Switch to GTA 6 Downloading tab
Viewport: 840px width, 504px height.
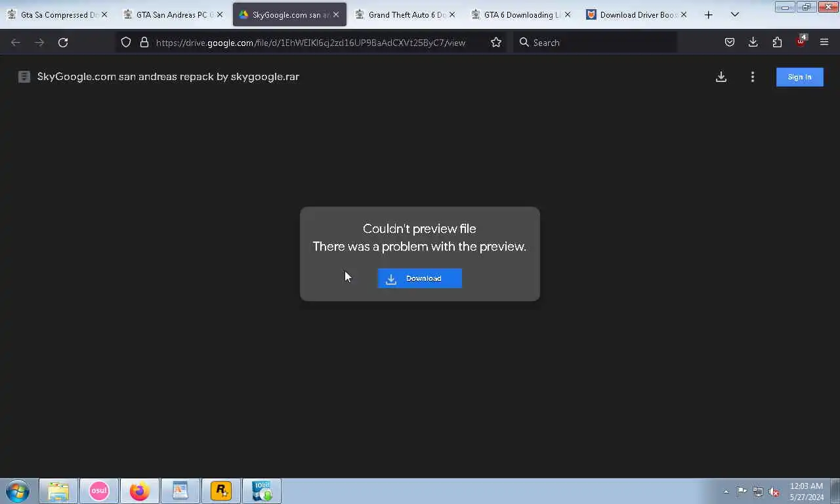tap(522, 14)
